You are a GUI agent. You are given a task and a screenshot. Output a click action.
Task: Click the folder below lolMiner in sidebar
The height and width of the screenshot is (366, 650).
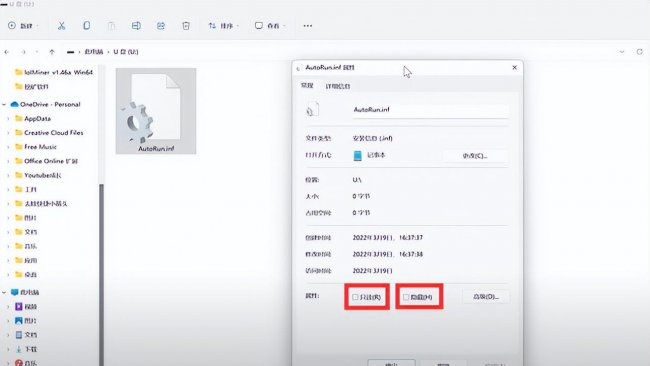(x=32, y=87)
